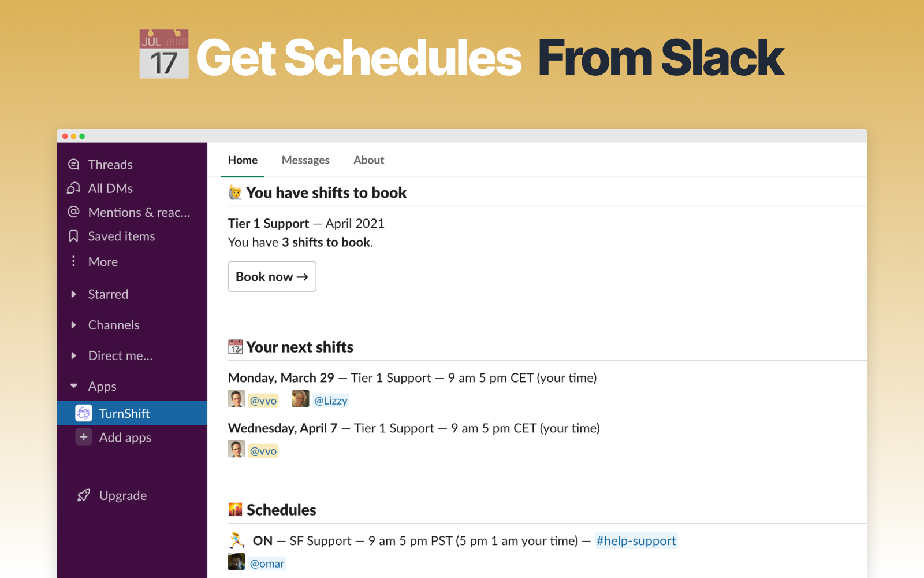Image resolution: width=924 pixels, height=578 pixels.
Task: Select the Home tab
Action: (243, 160)
